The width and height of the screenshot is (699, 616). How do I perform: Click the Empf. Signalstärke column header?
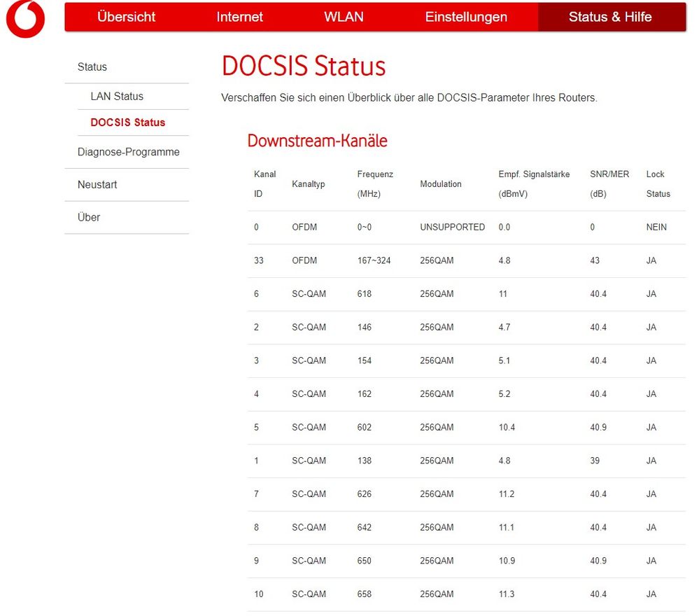click(x=534, y=184)
